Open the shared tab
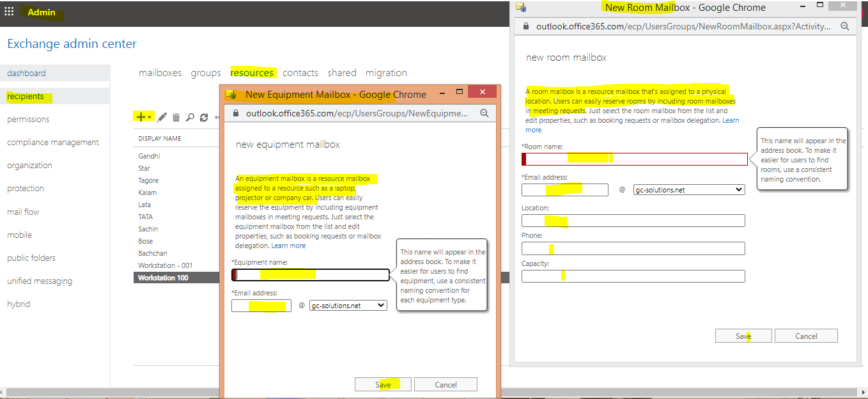The width and height of the screenshot is (868, 399). (342, 73)
